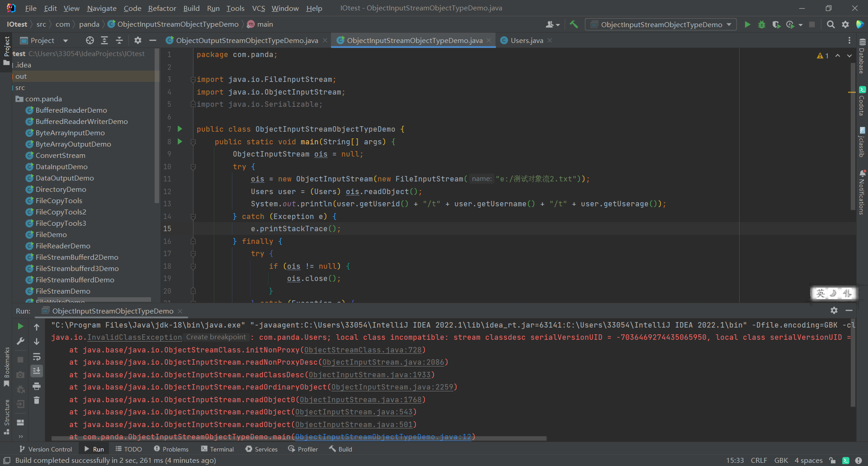This screenshot has height=466, width=868.
Task: Open wrench settings in Run panel
Action: [20, 341]
